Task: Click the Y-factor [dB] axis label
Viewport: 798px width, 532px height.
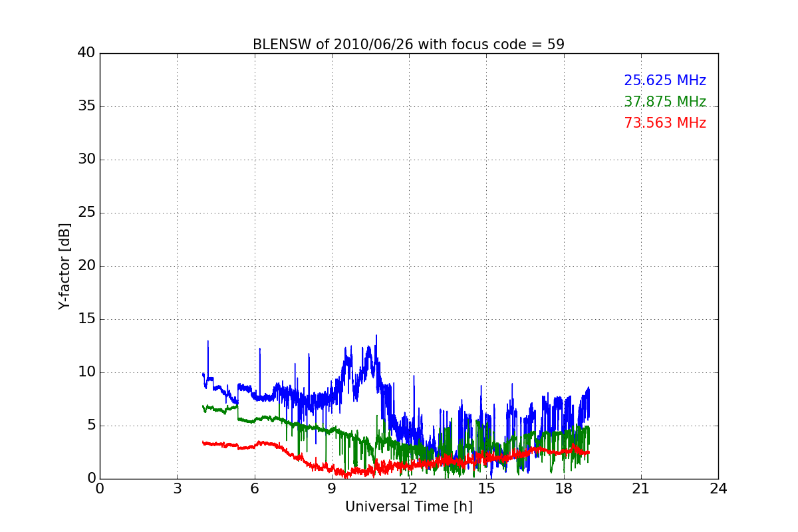Action: [65, 266]
